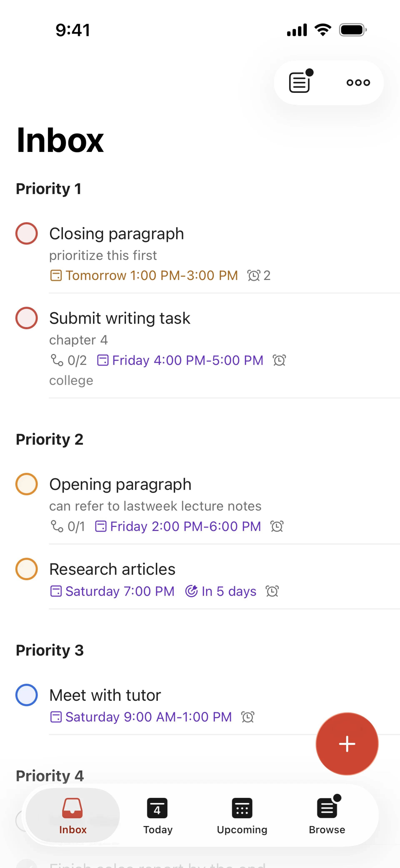Screen dimensions: 400x868
Task: Click reminder alarm icon on Opening paragraph
Action: pos(277,526)
